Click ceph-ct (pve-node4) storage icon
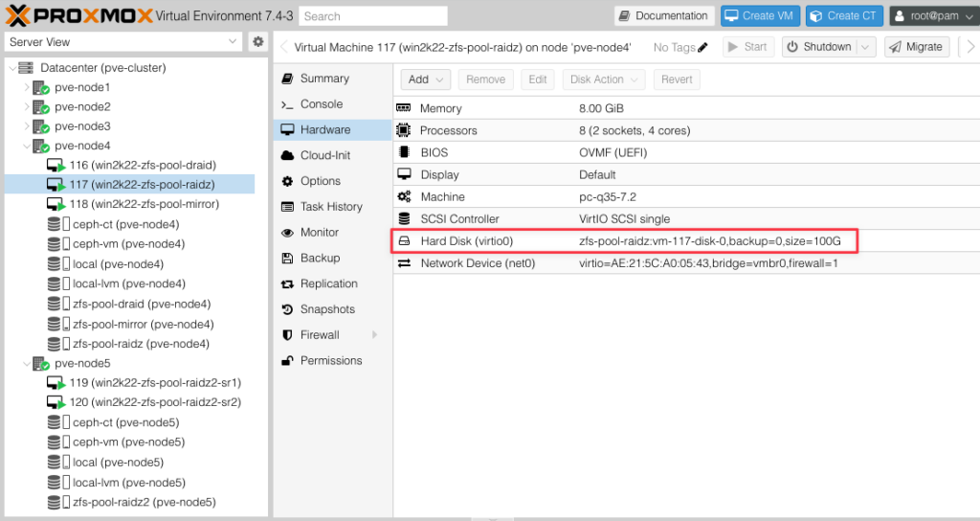 point(58,224)
